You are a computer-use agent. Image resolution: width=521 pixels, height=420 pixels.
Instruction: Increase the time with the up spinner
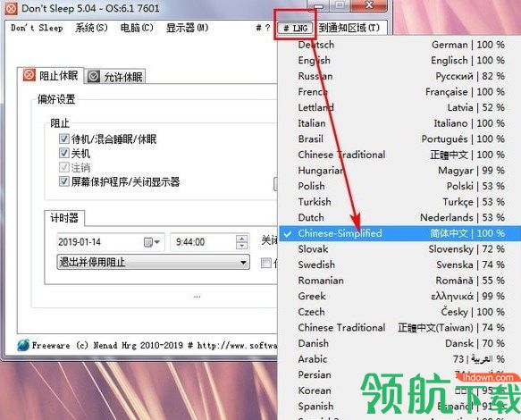coord(241,239)
